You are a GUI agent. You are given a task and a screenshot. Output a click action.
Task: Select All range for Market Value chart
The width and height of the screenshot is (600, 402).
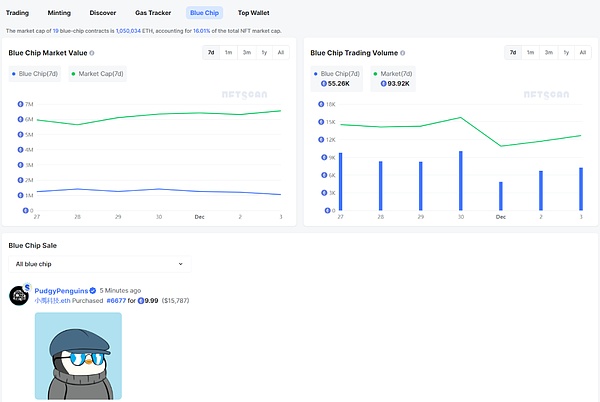280,52
